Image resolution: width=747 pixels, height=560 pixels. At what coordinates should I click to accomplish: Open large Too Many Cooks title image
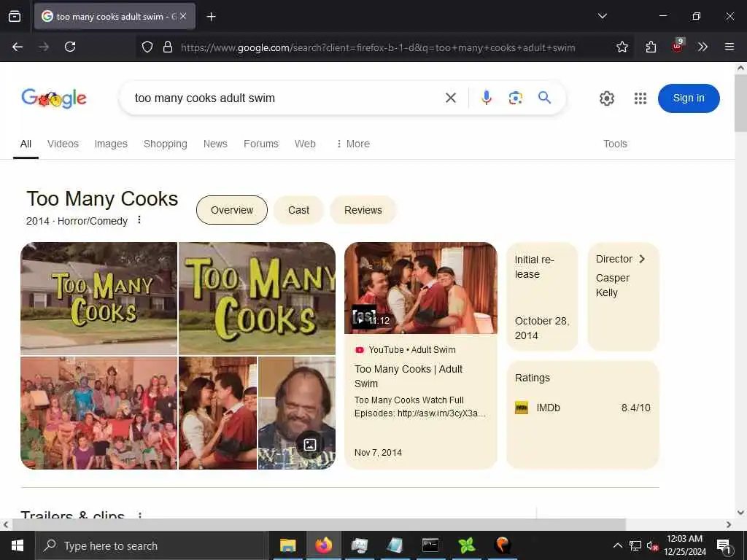click(x=258, y=298)
